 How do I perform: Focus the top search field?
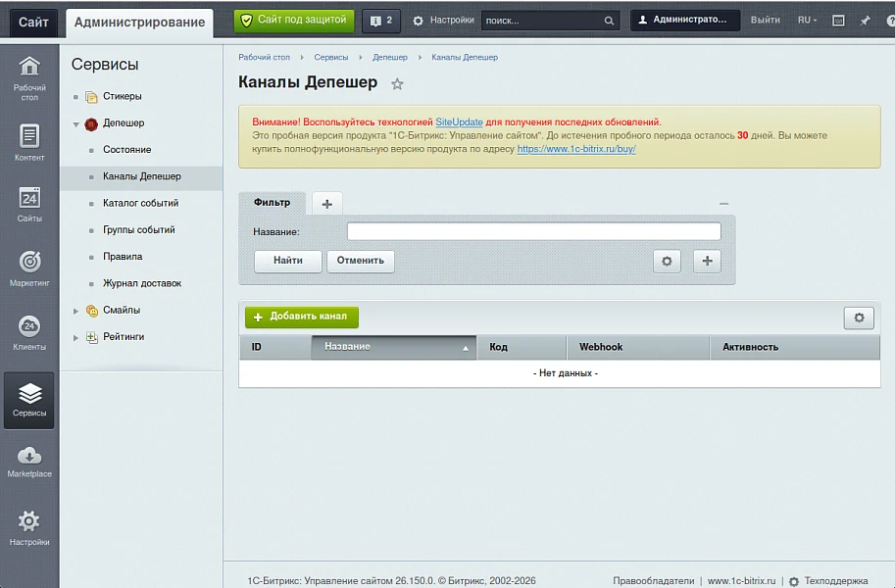(543, 21)
